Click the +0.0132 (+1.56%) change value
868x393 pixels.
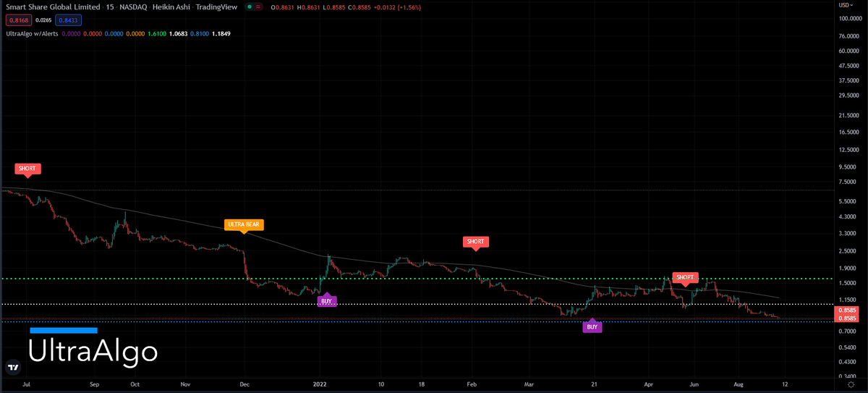[398, 7]
